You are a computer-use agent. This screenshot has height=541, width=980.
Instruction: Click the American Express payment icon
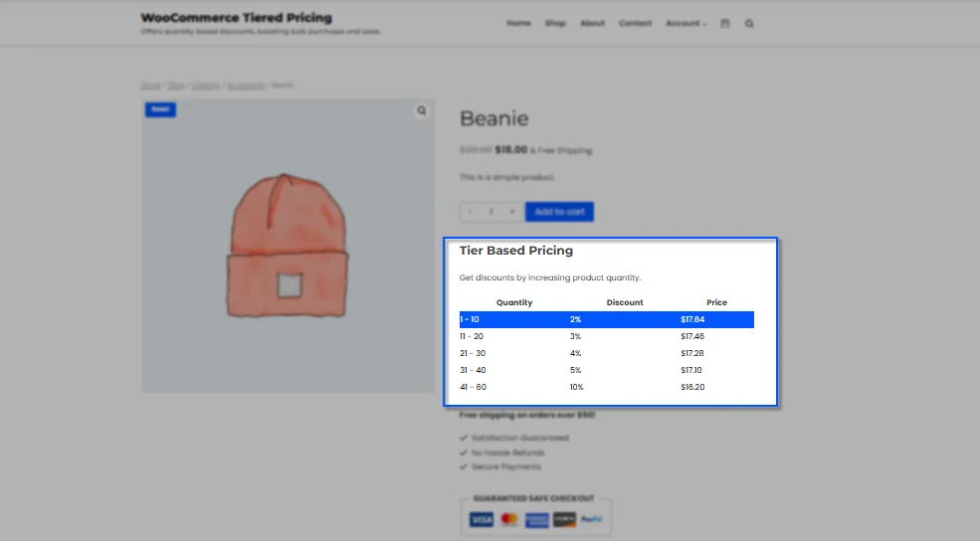click(537, 520)
